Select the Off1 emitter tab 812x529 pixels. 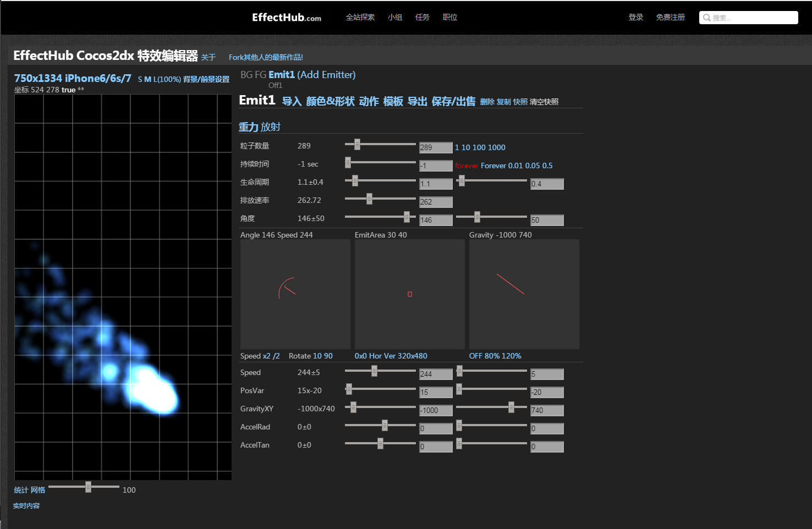pos(276,85)
